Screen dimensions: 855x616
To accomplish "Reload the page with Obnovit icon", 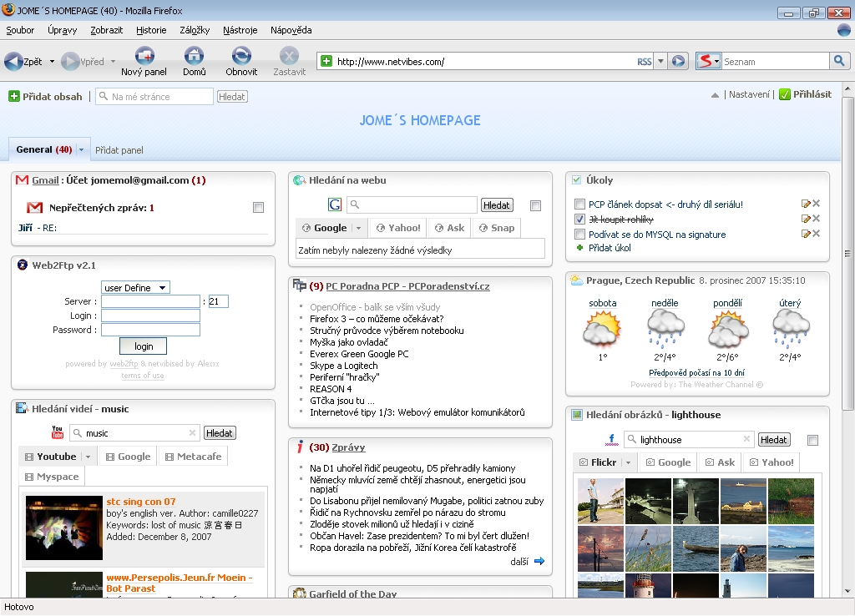I will (241, 56).
